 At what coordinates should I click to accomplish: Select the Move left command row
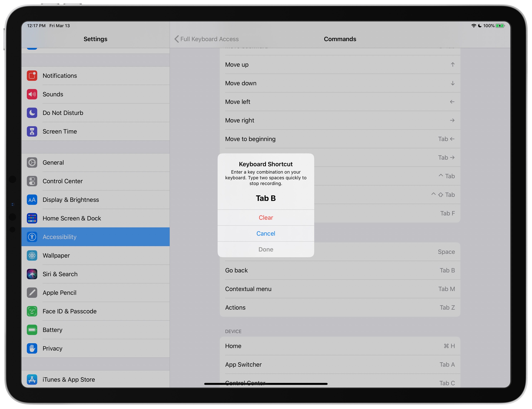(340, 102)
